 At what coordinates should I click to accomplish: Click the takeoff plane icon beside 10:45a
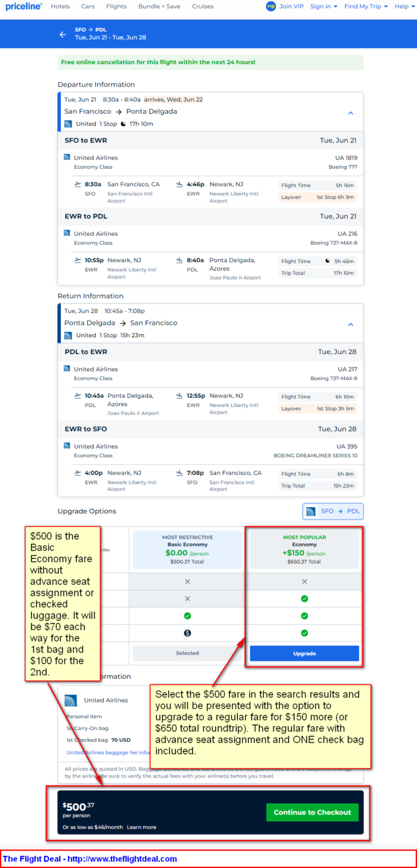(78, 395)
